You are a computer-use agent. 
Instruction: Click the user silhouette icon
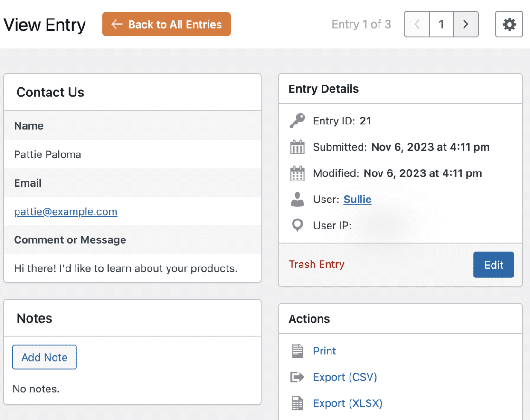[x=297, y=200]
